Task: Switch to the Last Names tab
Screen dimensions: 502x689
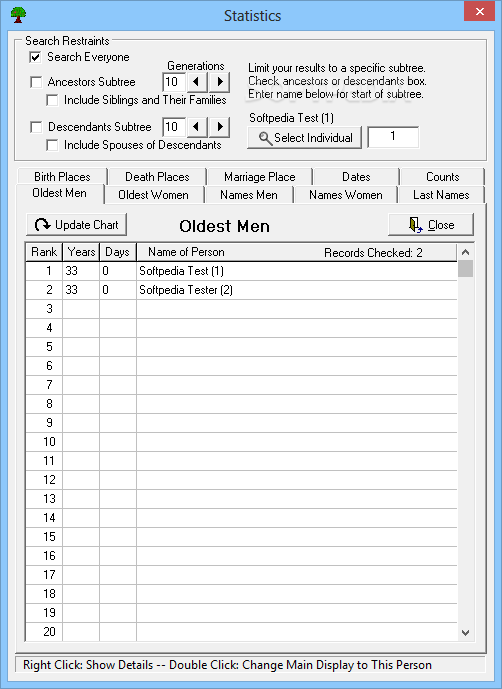Action: point(441,195)
